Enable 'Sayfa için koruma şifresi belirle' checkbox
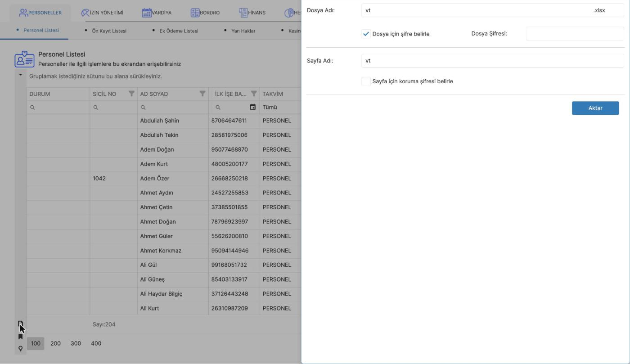 click(366, 81)
